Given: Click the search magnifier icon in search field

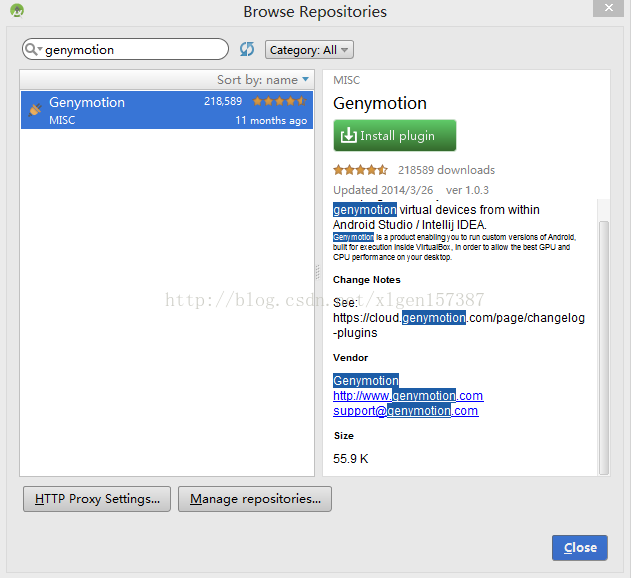Looking at the screenshot, I should pyautogui.click(x=31, y=49).
